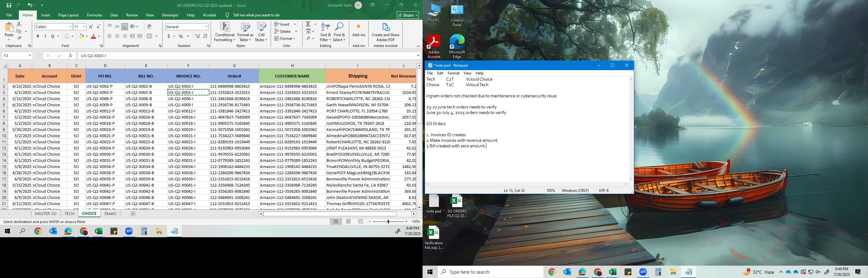
Task: Click the Paste clipboard icon
Action: click(9, 27)
